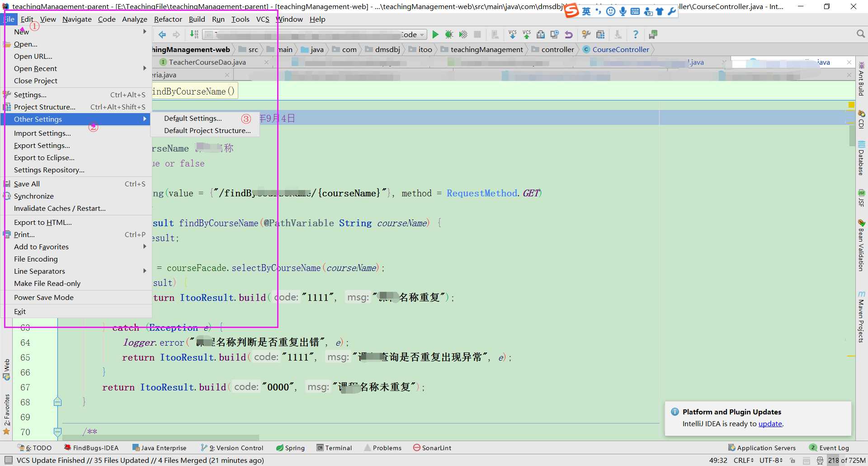Click the Search Everywhere magnifier icon
Screen dimensions: 868x466
(860, 34)
